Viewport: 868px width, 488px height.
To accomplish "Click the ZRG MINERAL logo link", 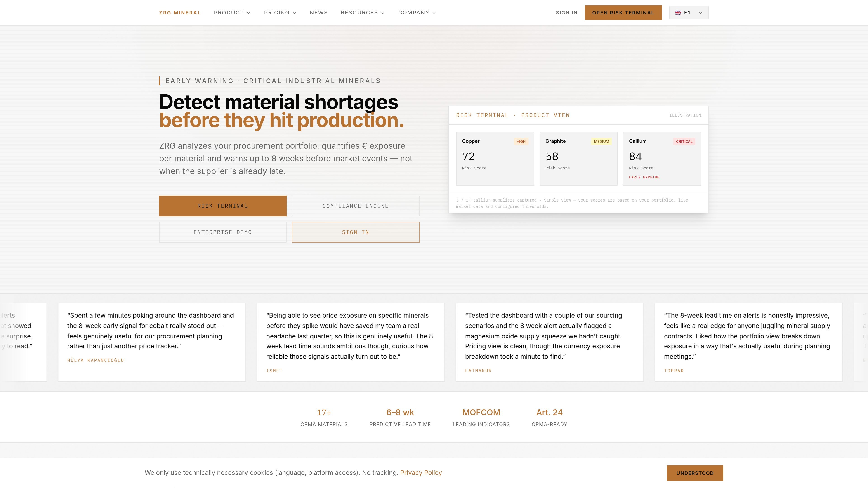I will click(180, 13).
